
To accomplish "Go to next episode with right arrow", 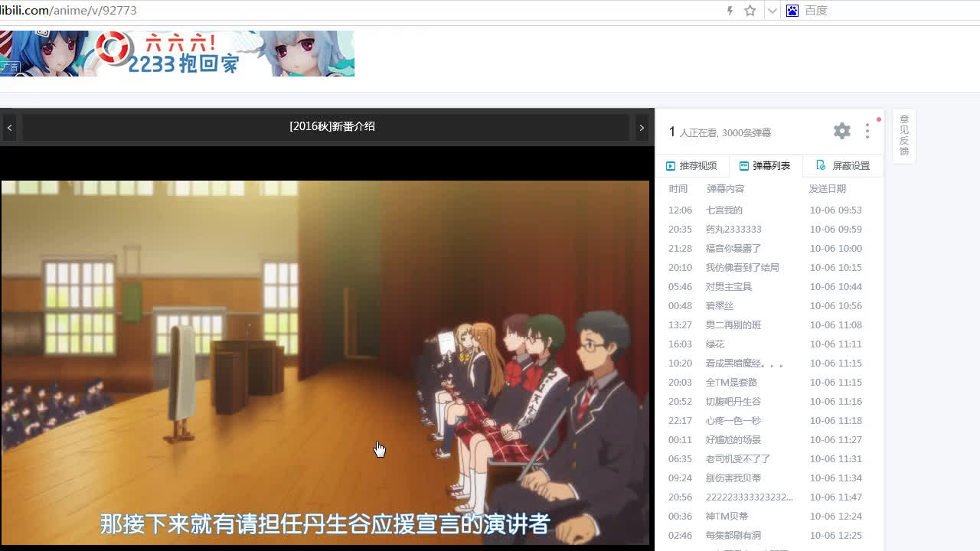I will point(642,127).
